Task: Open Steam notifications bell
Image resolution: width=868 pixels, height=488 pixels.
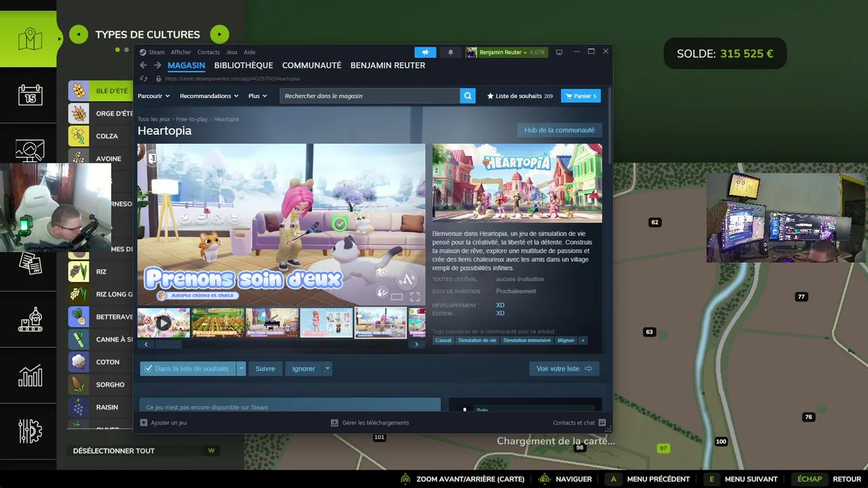Action: pyautogui.click(x=450, y=52)
